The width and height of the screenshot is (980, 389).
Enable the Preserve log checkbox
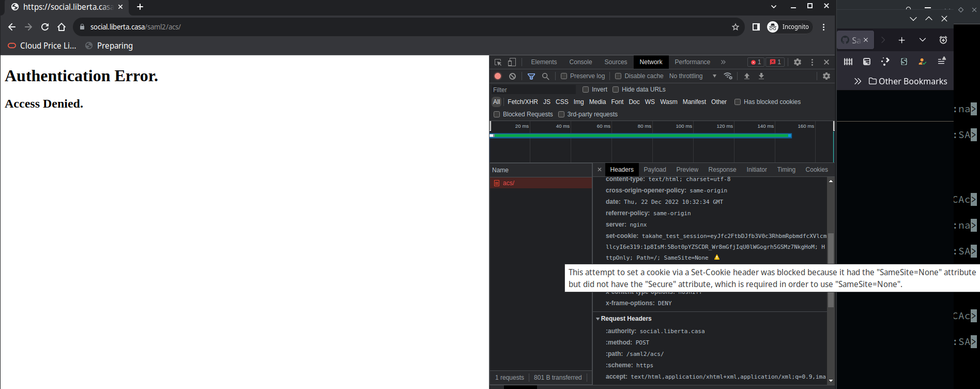tap(564, 76)
